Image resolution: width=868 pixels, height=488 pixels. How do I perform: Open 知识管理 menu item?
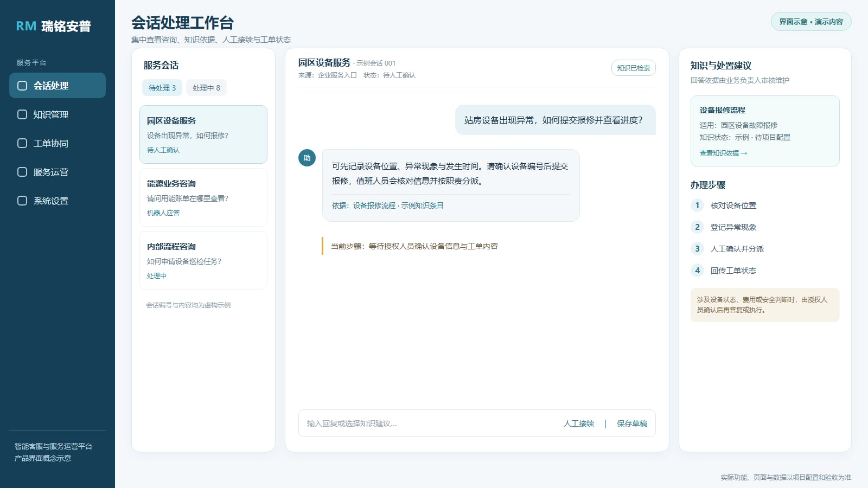58,114
